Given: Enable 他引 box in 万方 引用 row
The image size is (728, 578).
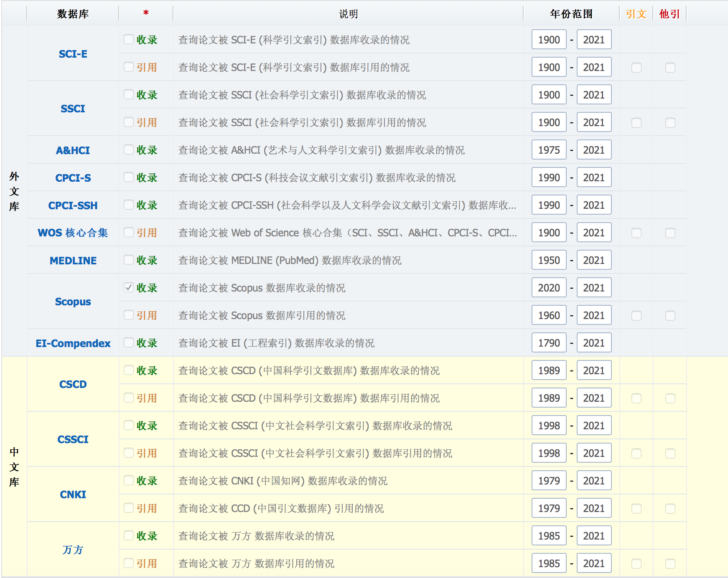Looking at the screenshot, I should (x=670, y=564).
